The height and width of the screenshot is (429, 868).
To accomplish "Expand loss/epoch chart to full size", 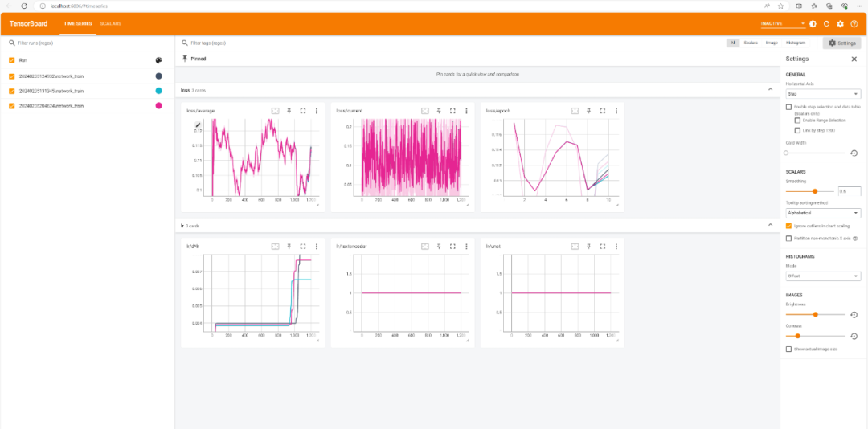I will [602, 111].
